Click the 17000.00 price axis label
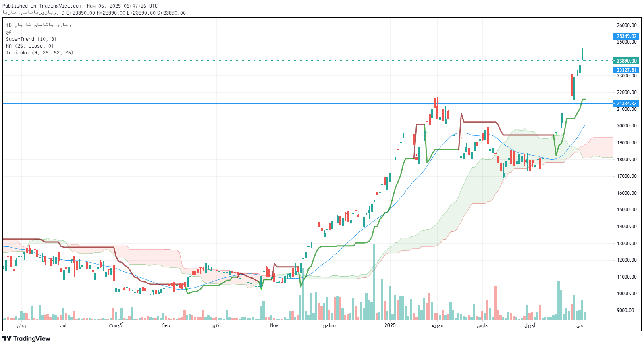Screen dimensions: 644x346 click(627, 176)
